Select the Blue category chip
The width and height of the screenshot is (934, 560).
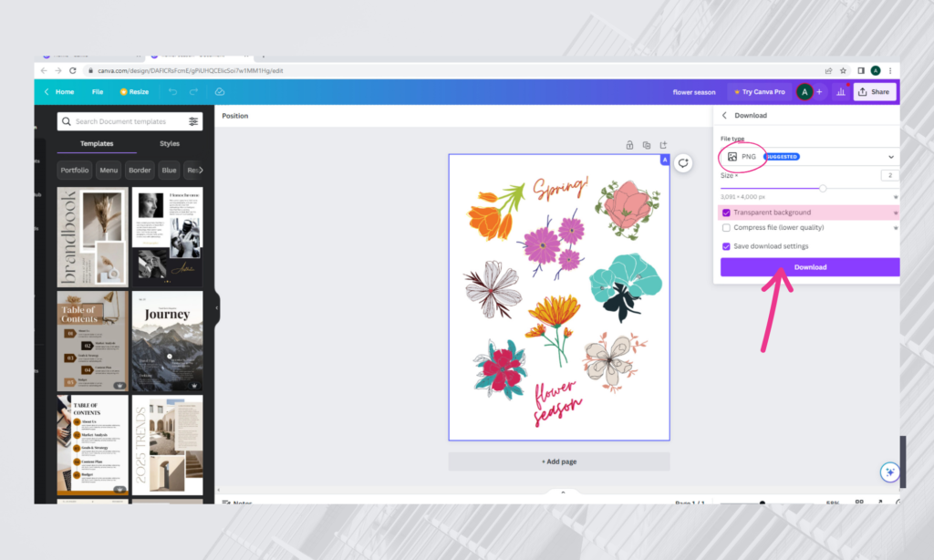point(169,171)
